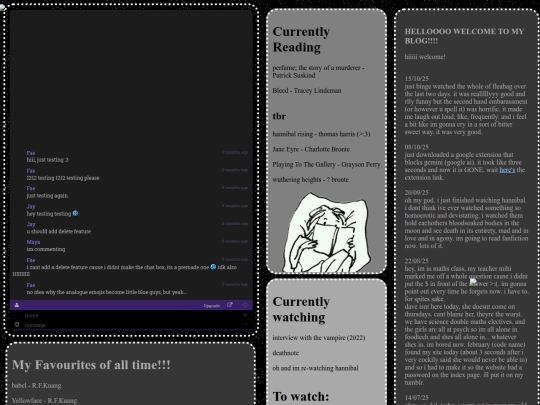The width and height of the screenshot is (540, 405).
Task: Click message about analogue emojis
Action: (107, 292)
